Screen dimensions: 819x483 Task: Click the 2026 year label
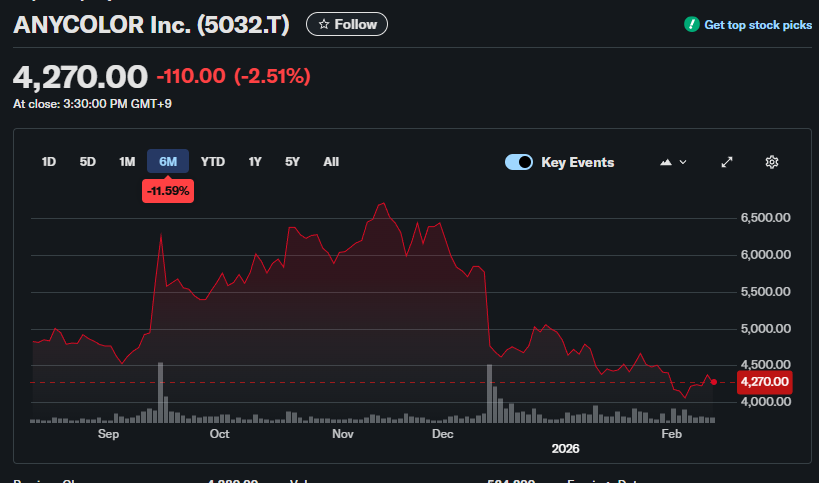point(565,449)
